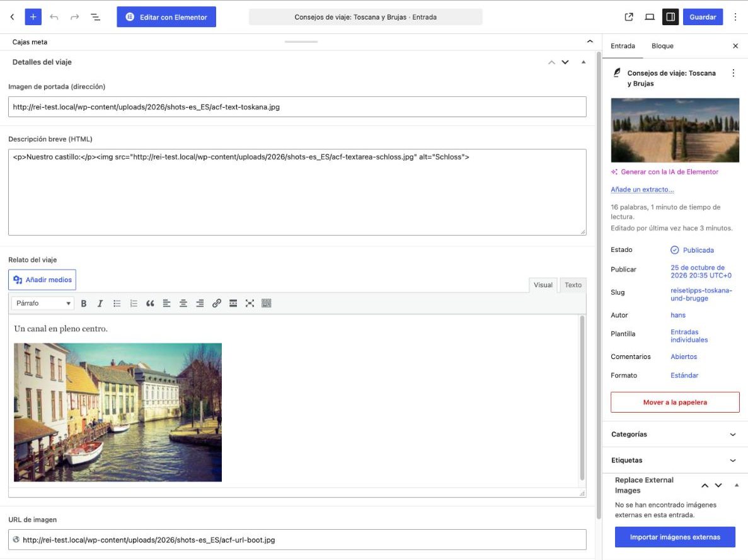748x560 pixels.
Task: Collapse the Replace External Images panel
Action: tap(737, 485)
